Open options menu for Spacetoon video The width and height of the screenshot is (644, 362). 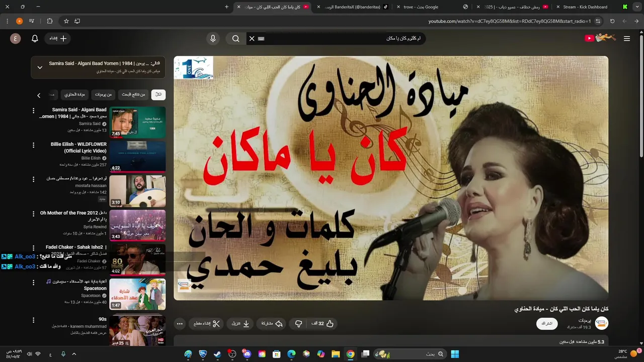(34, 283)
